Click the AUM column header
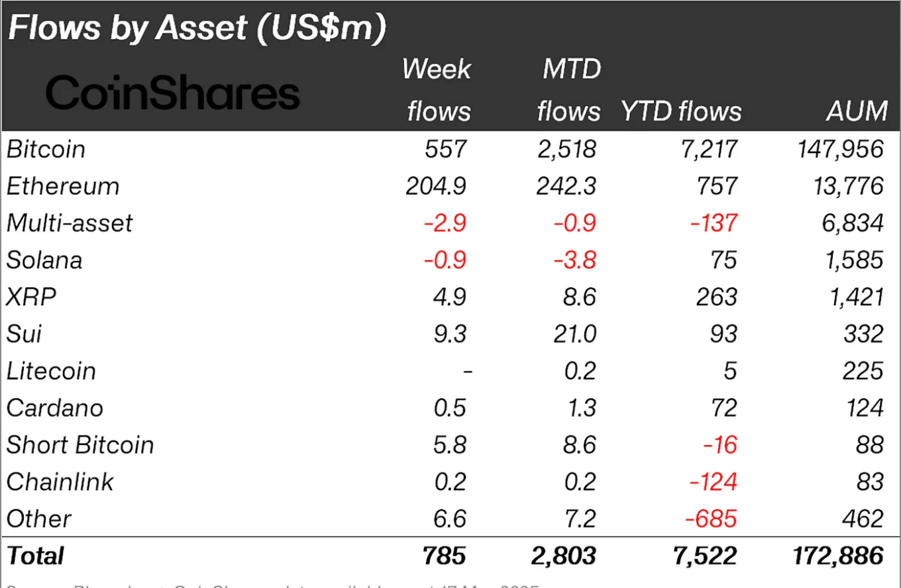The height and width of the screenshot is (588, 901). point(857,112)
